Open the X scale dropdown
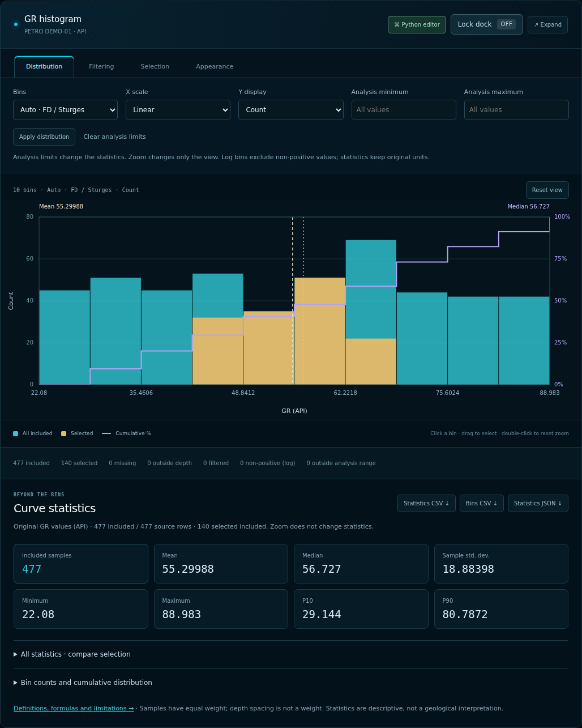Image resolution: width=582 pixels, height=728 pixels. click(x=178, y=110)
